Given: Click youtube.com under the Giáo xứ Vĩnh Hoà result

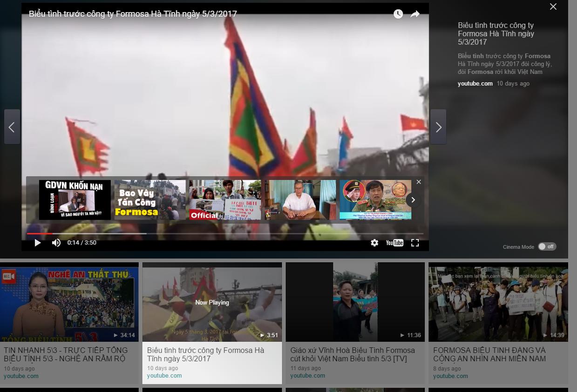Looking at the screenshot, I should pyautogui.click(x=307, y=376).
